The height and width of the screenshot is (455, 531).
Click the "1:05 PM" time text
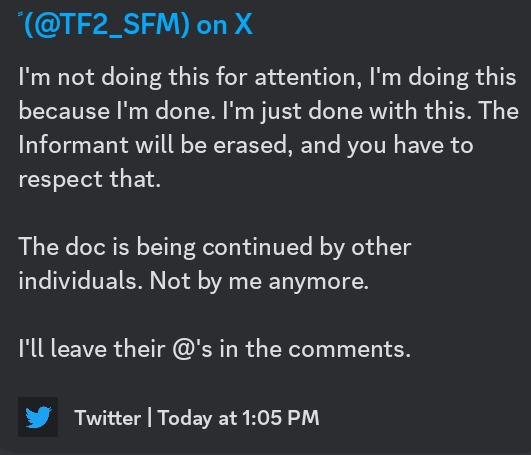point(281,418)
